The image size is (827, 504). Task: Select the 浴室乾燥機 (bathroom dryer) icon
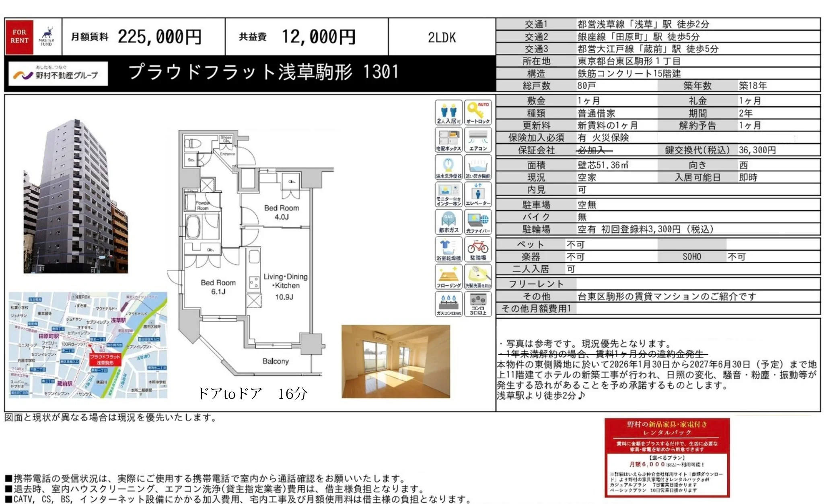coord(448,248)
